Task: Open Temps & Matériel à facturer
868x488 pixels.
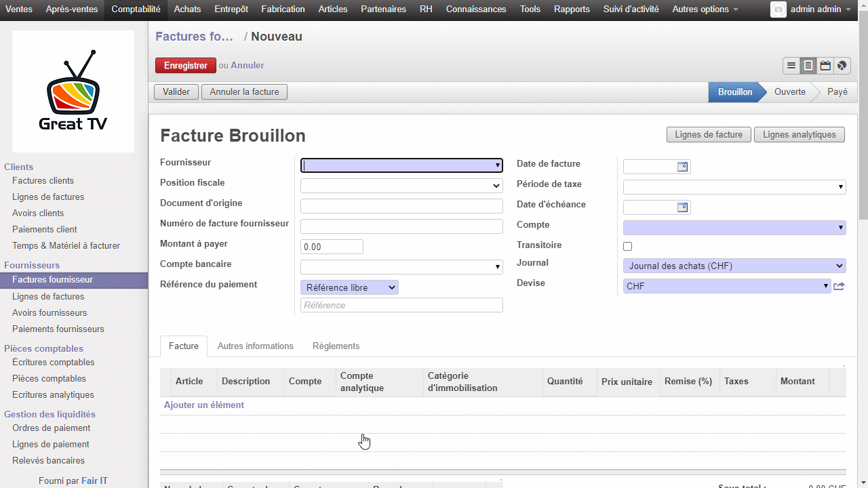Action: pyautogui.click(x=66, y=245)
